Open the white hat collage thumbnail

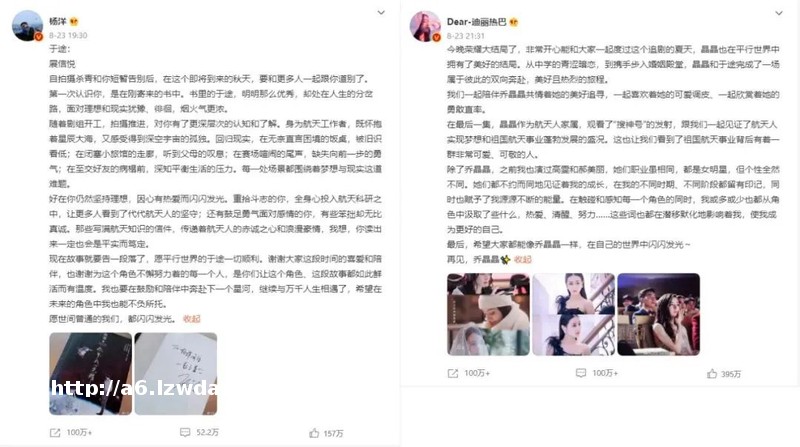pyautogui.click(x=488, y=314)
